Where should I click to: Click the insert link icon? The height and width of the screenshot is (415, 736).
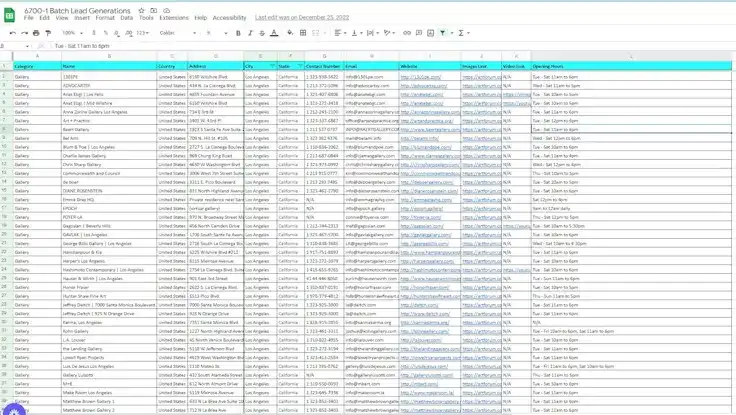[407, 33]
